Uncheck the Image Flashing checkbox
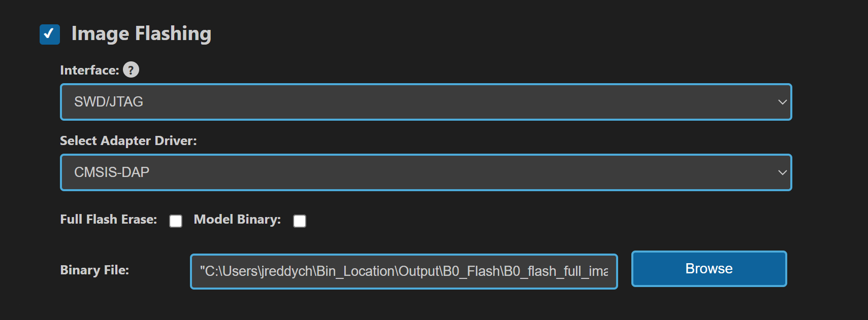The height and width of the screenshot is (320, 868). pyautogui.click(x=50, y=34)
